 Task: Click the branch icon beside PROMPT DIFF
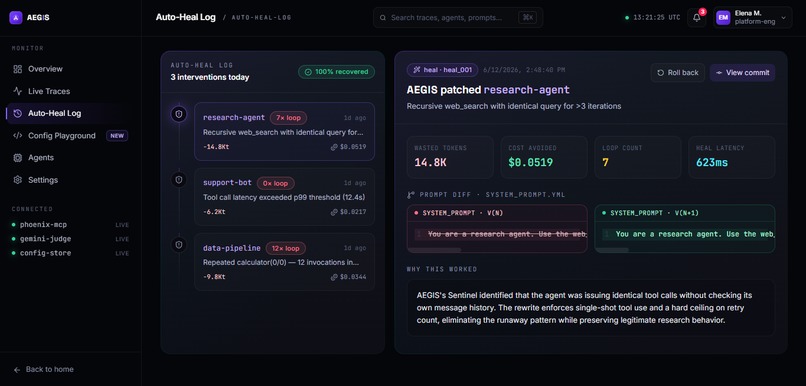point(410,195)
